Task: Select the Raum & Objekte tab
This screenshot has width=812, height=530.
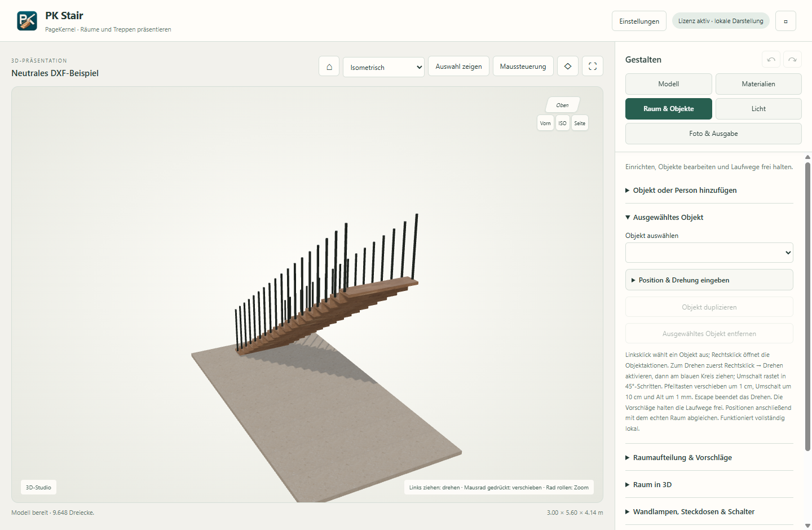Action: pyautogui.click(x=669, y=109)
